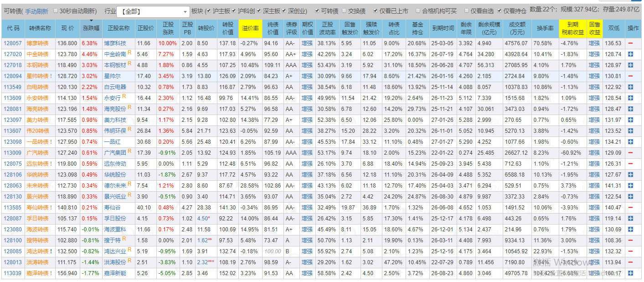Add 伟20转债 with its plus icon
The height and width of the screenshot is (282, 644).
click(631, 131)
